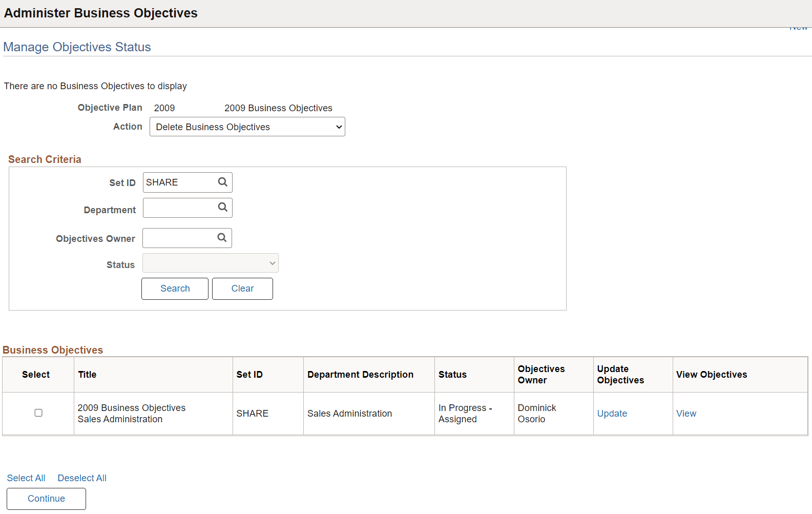
Task: Click the Set ID lookup magnifier icon
Action: click(222, 182)
